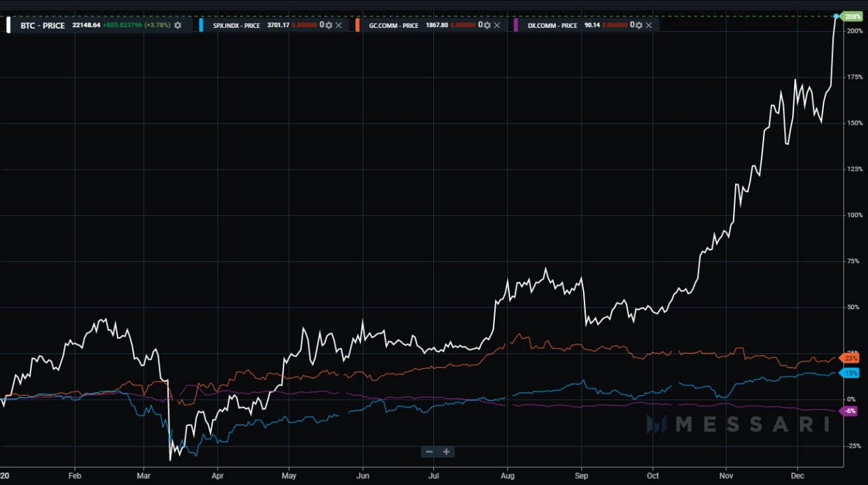Click the 150% y-axis label
The width and height of the screenshot is (868, 485).
854,123
